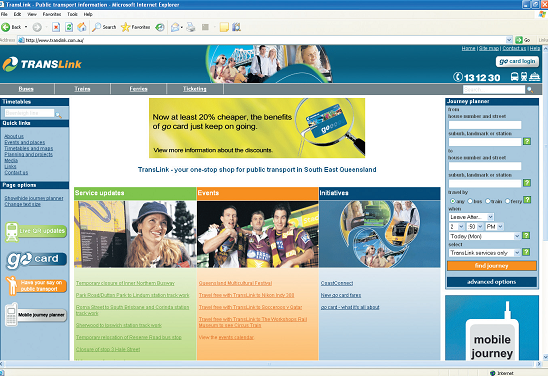Open Mail icon dropdown arrow
The height and width of the screenshot is (376, 548).
tap(181, 27)
